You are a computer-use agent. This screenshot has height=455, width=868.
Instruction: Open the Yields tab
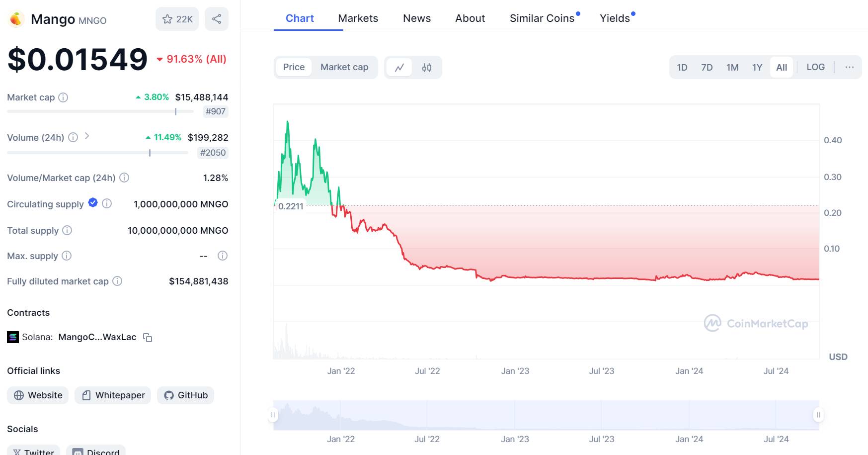point(615,18)
